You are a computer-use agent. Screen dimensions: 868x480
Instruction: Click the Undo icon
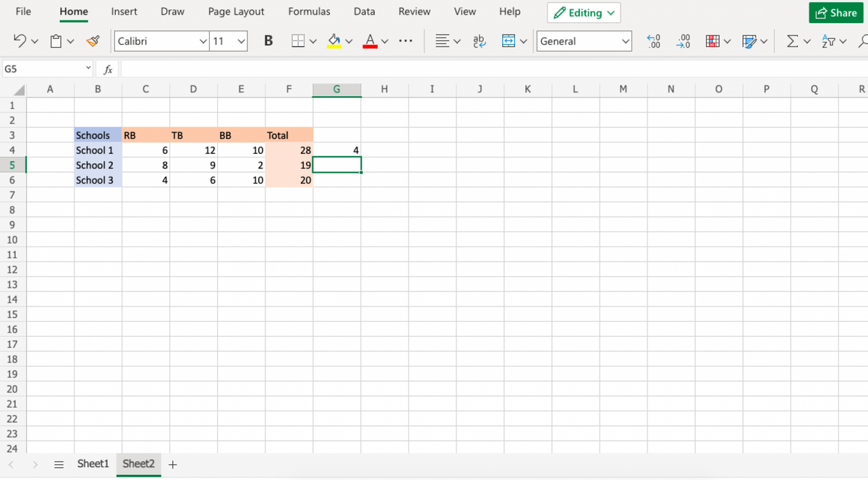pyautogui.click(x=21, y=41)
